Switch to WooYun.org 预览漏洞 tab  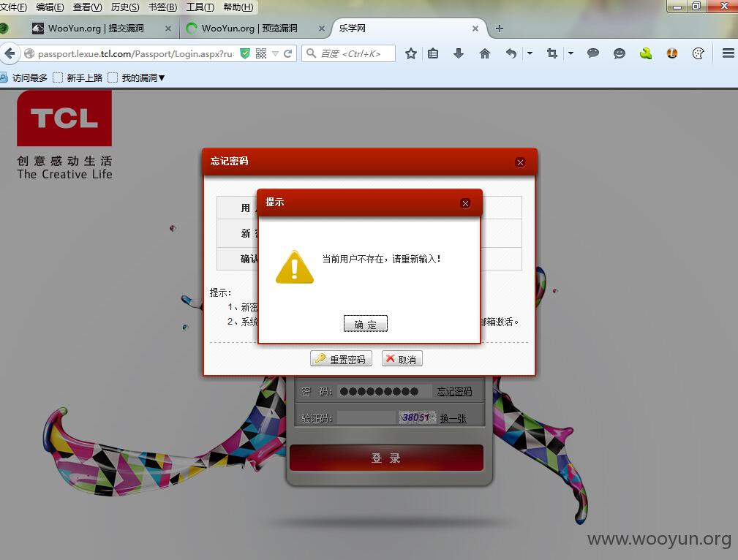click(249, 29)
